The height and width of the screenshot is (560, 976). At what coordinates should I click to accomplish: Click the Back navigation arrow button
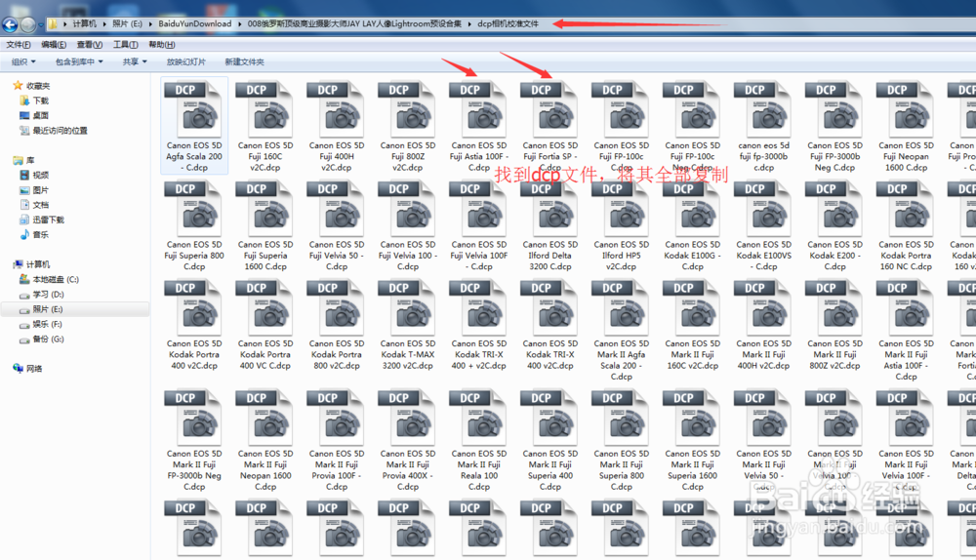[x=10, y=24]
